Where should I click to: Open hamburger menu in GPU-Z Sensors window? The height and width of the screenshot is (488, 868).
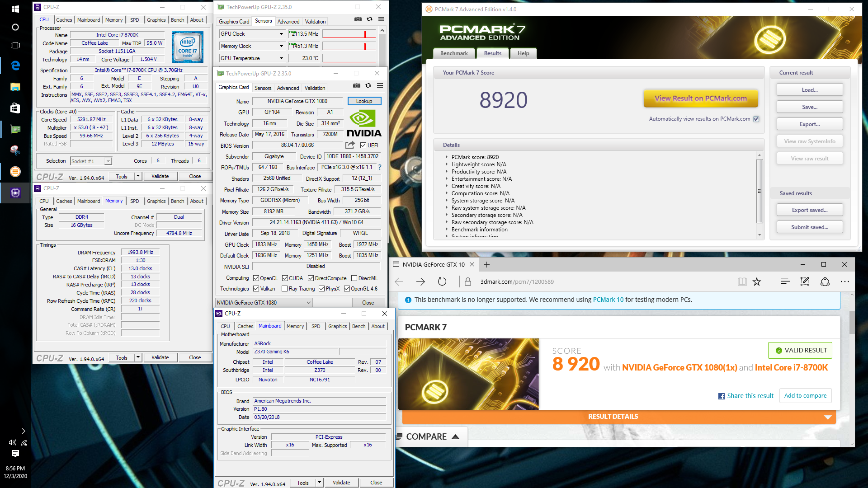pos(381,19)
